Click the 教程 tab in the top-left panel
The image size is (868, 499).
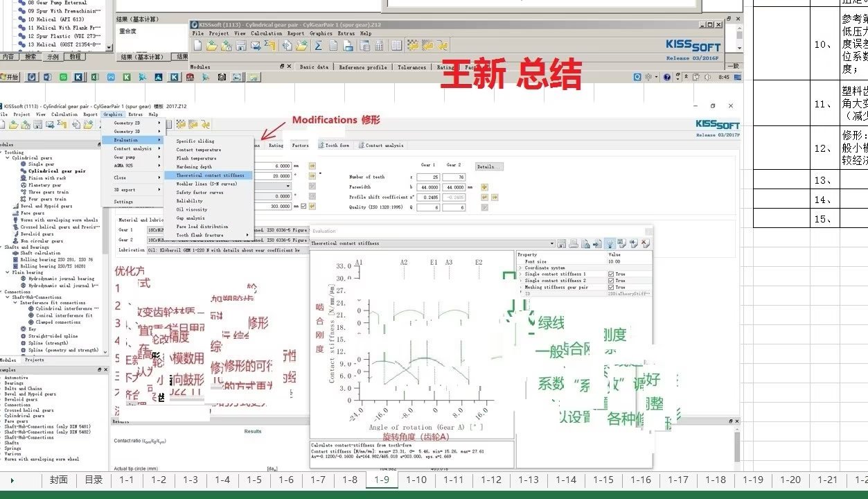(75, 57)
